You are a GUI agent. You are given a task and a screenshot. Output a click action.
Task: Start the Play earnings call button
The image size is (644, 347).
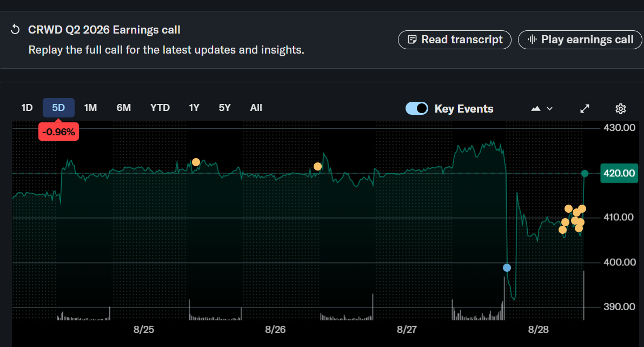click(580, 40)
